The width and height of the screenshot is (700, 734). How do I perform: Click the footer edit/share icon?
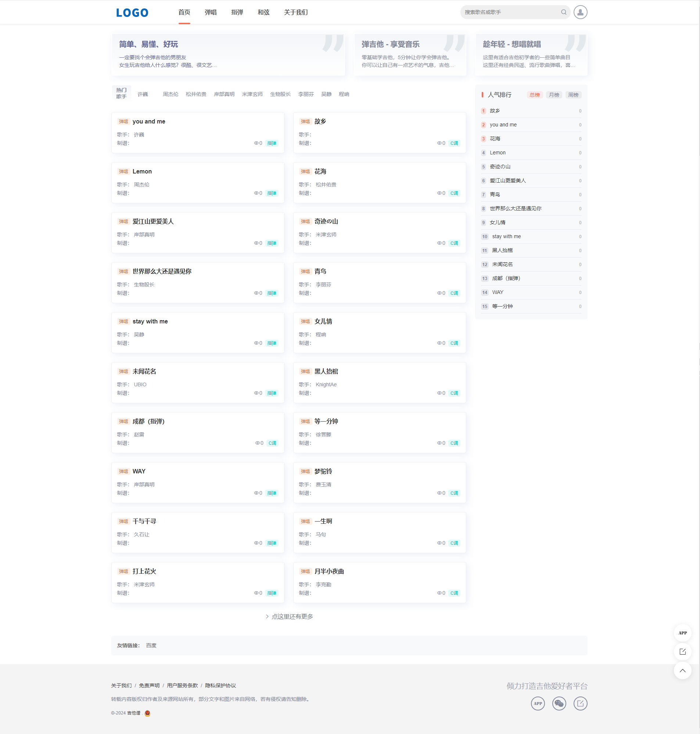[580, 703]
